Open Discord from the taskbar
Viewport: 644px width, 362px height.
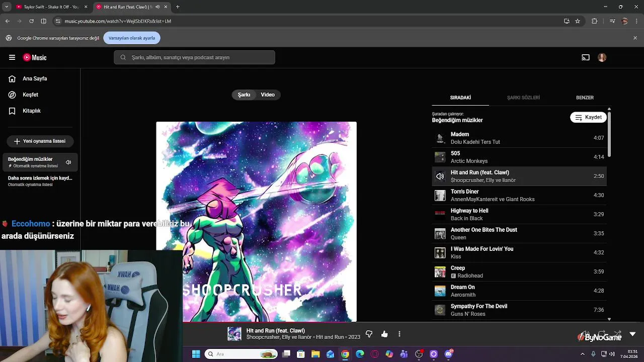[x=448, y=354]
